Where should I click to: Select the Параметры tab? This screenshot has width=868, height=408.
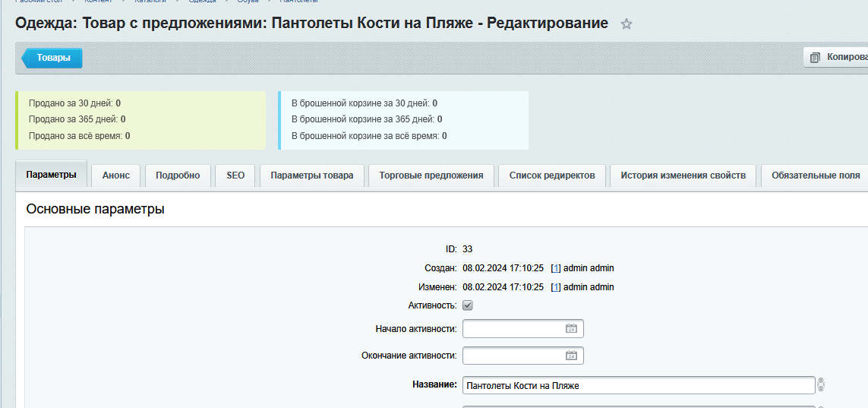pyautogui.click(x=51, y=175)
